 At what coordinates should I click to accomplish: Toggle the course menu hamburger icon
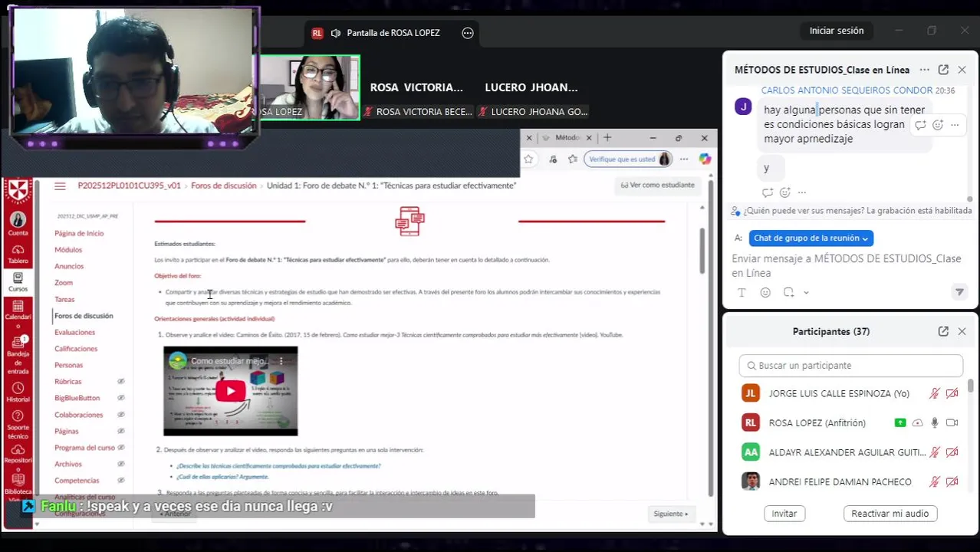[60, 186]
